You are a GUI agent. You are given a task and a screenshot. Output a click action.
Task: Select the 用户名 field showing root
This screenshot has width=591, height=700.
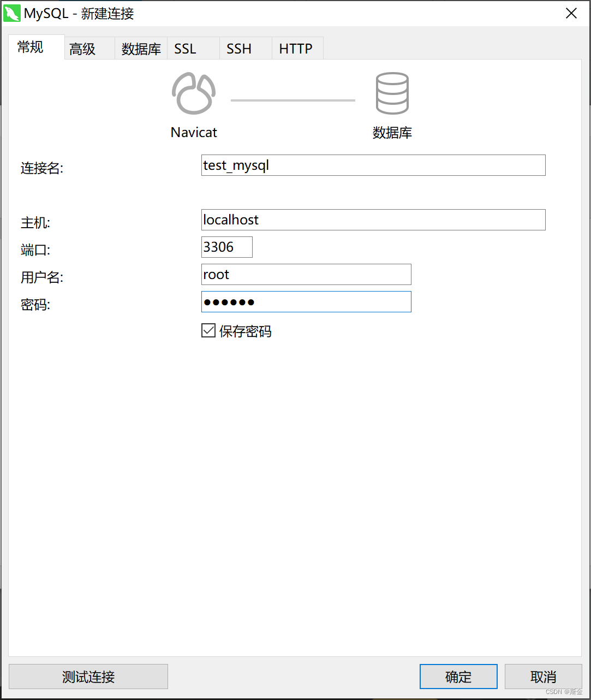coord(306,274)
